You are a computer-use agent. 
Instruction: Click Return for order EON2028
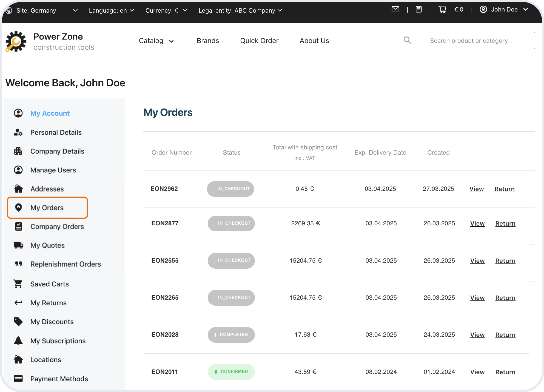pos(505,335)
